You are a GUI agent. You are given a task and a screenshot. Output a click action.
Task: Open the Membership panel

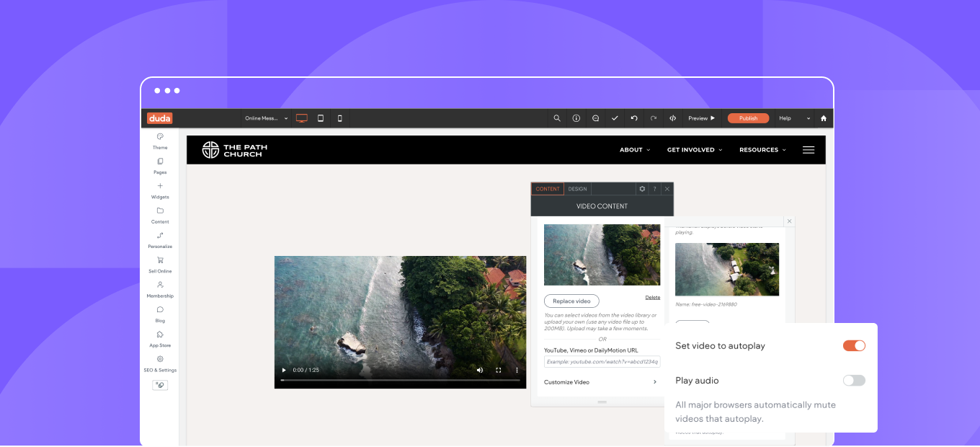(160, 289)
